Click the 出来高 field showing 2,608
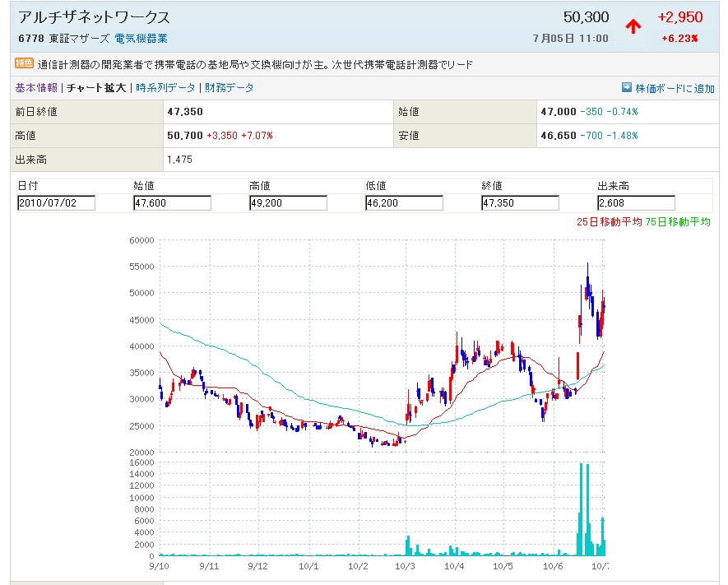Screen dimensions: 728x585 click(x=636, y=203)
